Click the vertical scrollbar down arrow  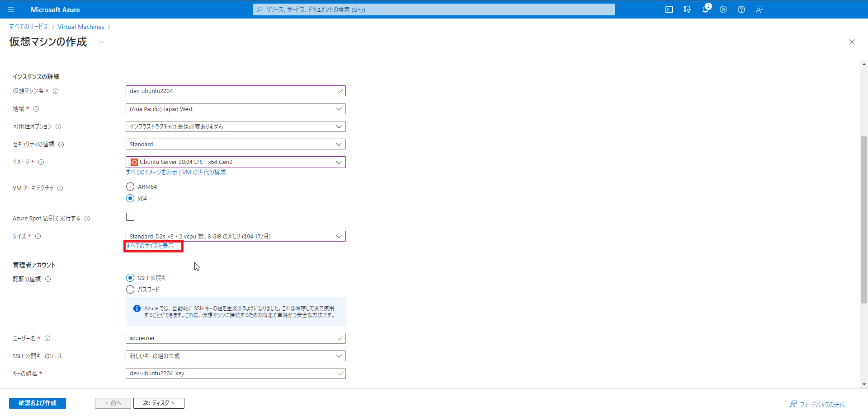coord(864,385)
